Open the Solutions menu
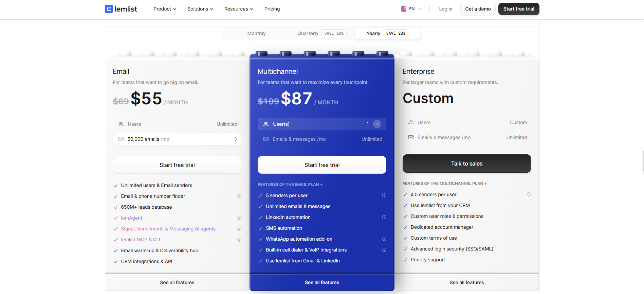 pyautogui.click(x=200, y=9)
